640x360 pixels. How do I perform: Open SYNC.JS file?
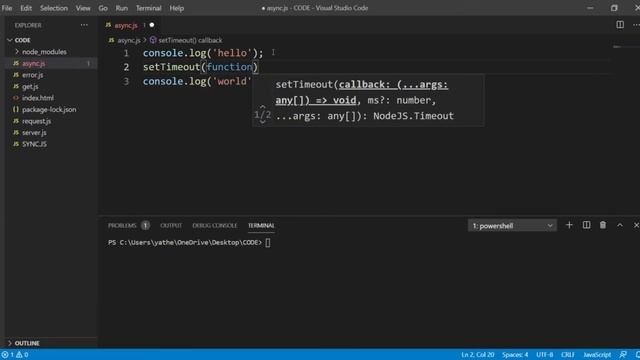51,144
